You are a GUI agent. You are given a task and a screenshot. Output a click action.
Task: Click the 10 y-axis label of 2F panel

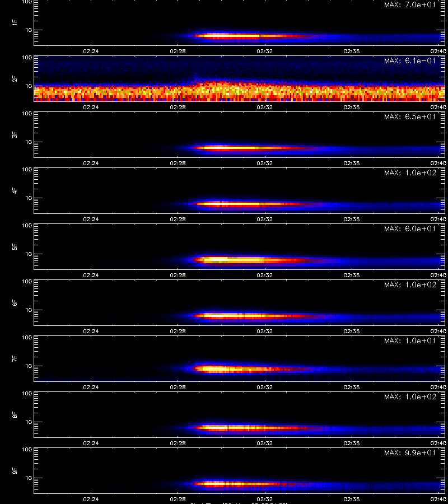pyautogui.click(x=29, y=86)
